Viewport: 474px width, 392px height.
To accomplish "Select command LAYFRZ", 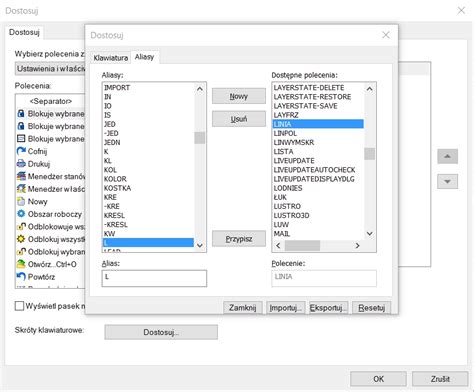I will coord(318,115).
